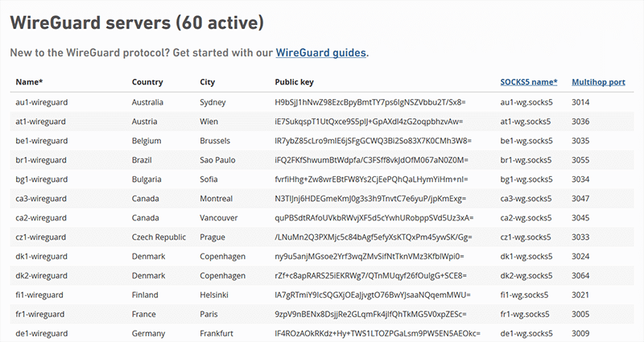The image size is (644, 342).
Task: Click multihop port 3033
Action: point(580,237)
